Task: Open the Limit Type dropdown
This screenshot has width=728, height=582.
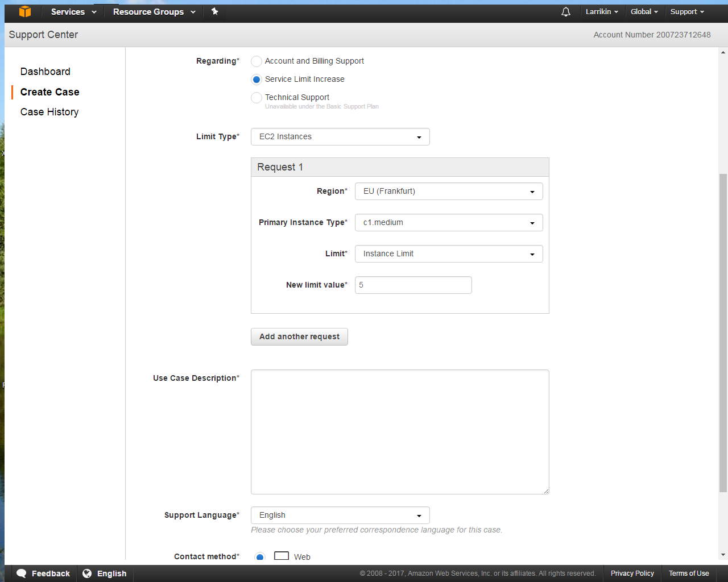Action: pos(340,137)
